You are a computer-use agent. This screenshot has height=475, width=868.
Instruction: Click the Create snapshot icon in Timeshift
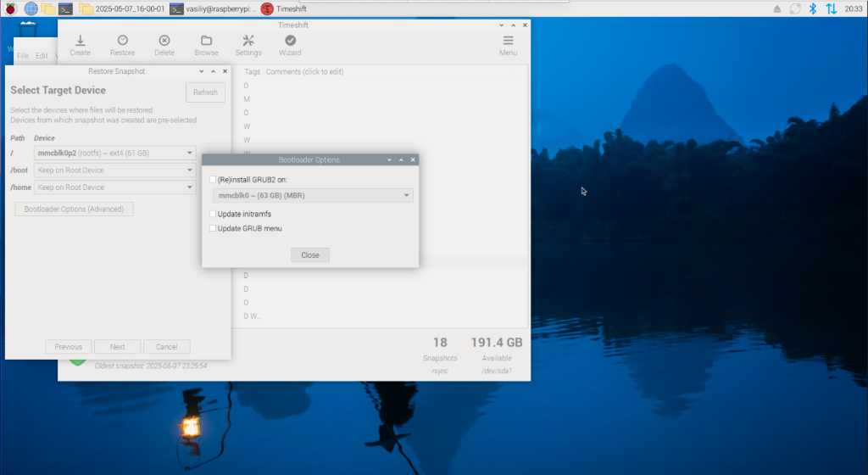pyautogui.click(x=80, y=41)
